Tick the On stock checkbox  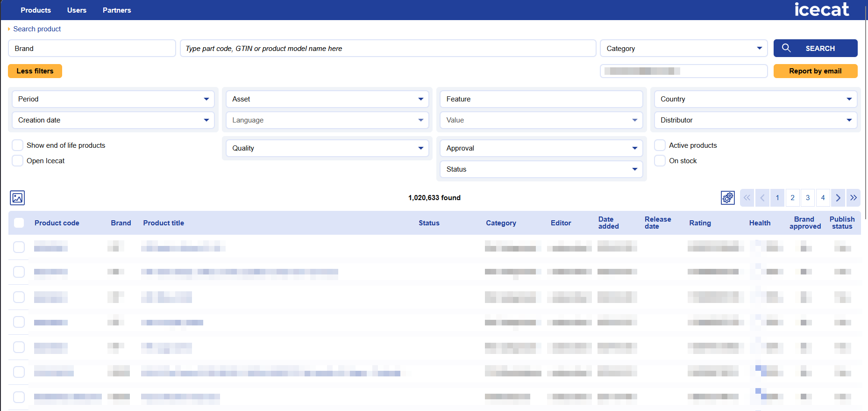660,161
